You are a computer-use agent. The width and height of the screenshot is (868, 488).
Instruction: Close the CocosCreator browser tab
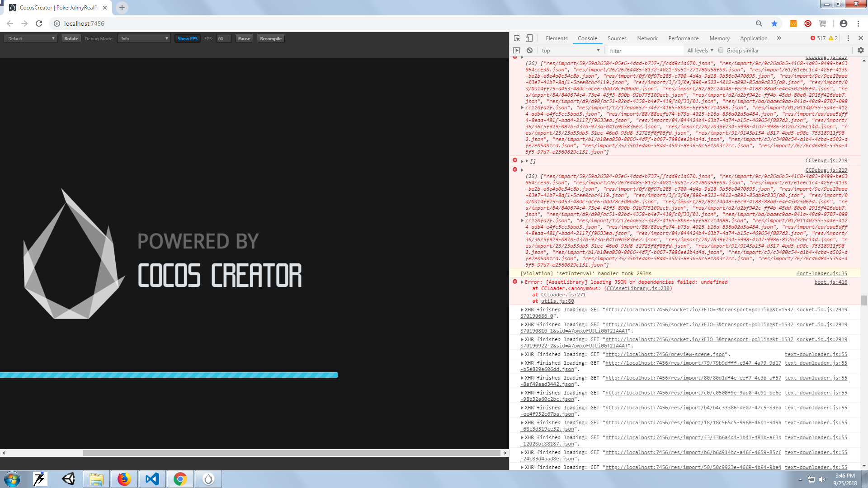[105, 8]
